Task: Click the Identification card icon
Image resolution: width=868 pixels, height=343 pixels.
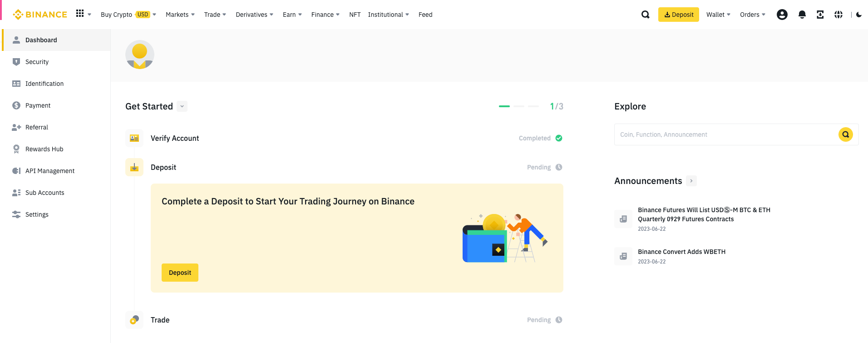Action: [x=16, y=84]
